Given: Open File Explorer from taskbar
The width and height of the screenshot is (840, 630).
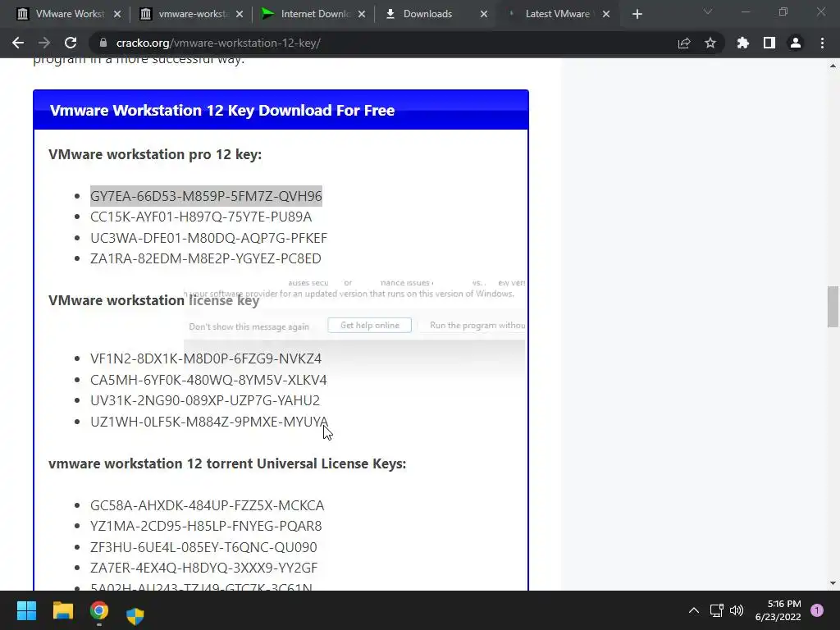Looking at the screenshot, I should [x=62, y=610].
